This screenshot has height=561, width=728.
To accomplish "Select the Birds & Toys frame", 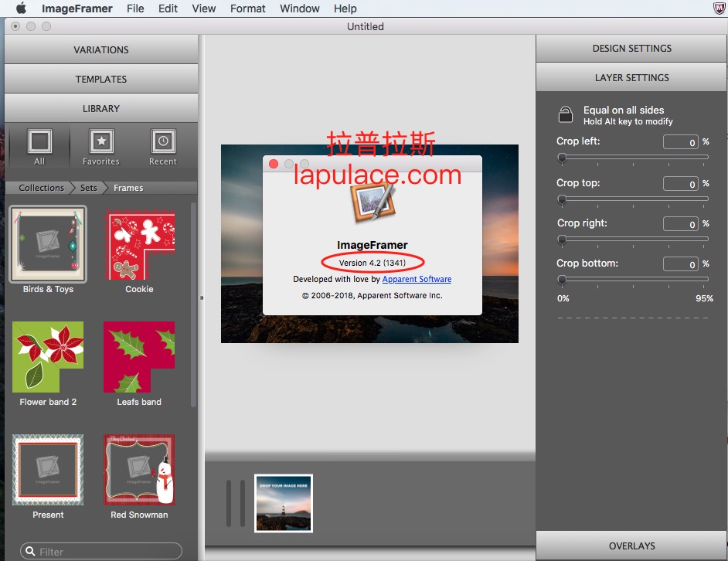I will click(48, 244).
